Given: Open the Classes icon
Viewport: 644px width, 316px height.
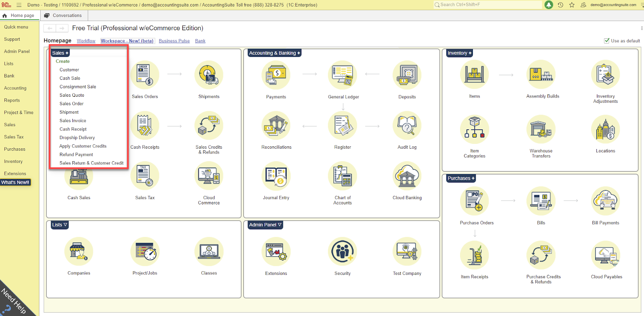Looking at the screenshot, I should [x=209, y=252].
